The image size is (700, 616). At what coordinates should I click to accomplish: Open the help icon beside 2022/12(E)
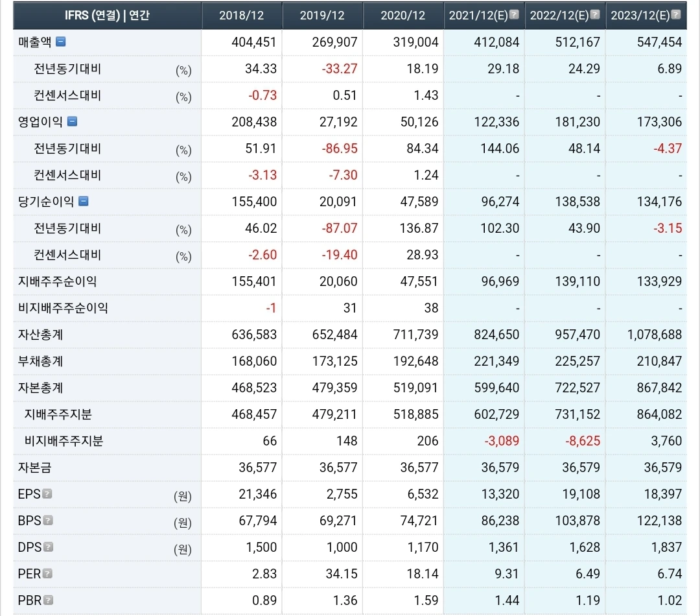(595, 15)
